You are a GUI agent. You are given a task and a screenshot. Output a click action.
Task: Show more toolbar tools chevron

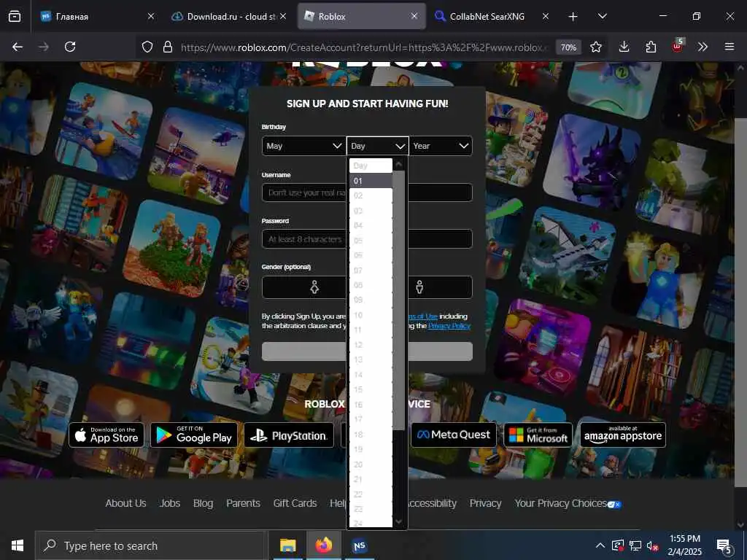[703, 47]
